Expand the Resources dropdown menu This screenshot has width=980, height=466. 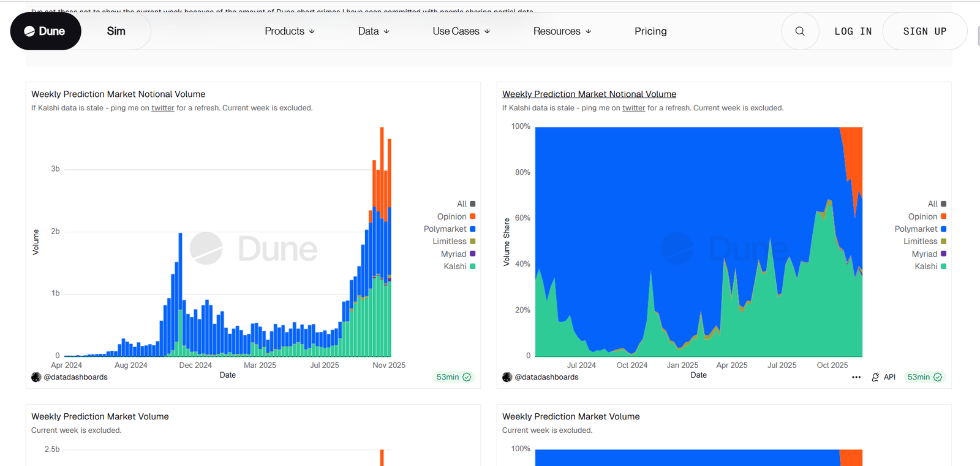coord(562,31)
